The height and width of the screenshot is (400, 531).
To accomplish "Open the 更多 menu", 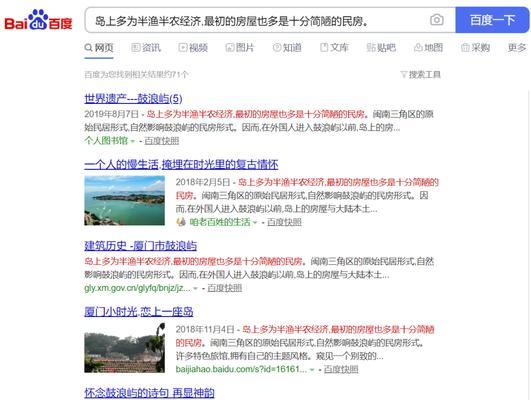I will click(517, 48).
